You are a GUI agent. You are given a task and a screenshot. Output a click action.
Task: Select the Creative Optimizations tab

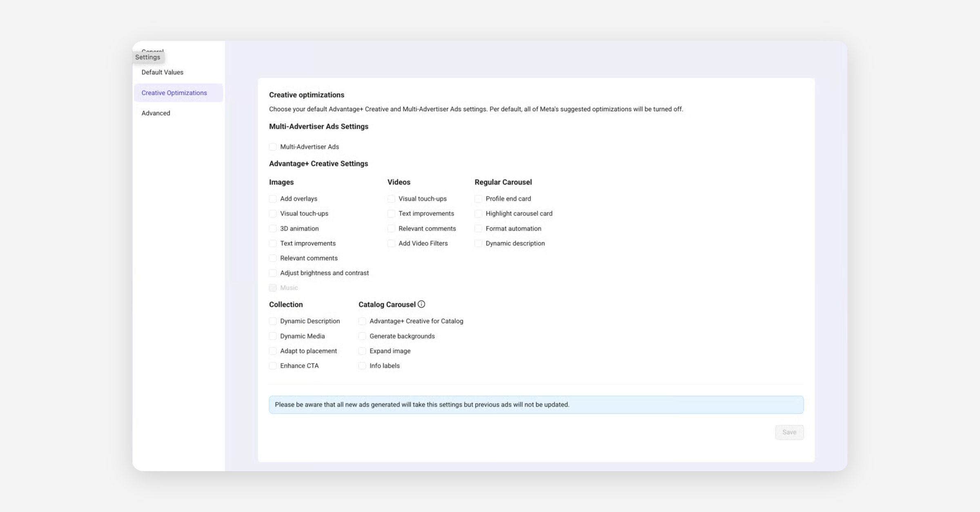pos(174,93)
